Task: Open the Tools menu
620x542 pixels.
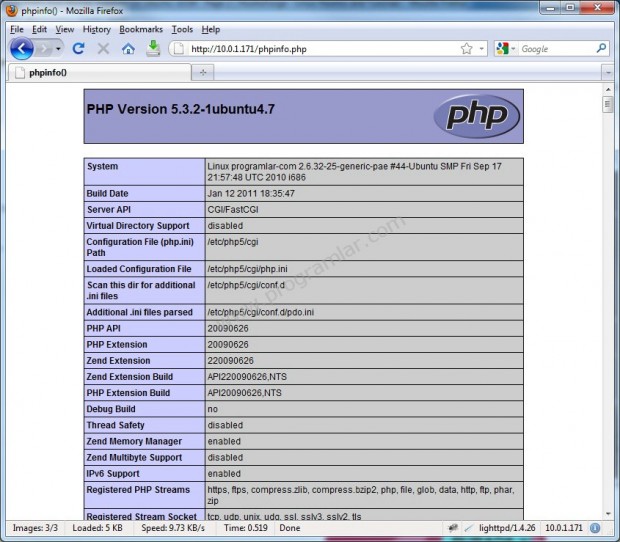Action: coord(182,29)
